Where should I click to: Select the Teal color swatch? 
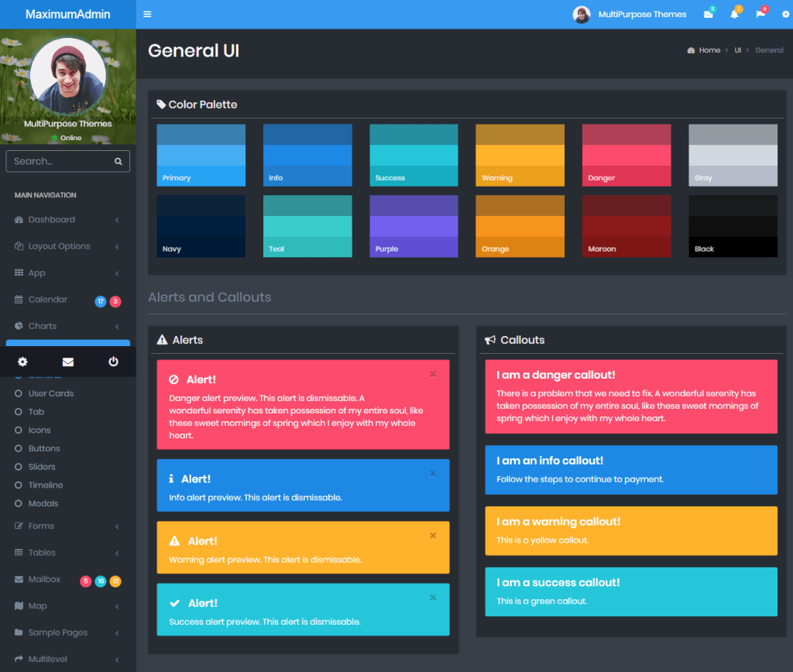307,226
